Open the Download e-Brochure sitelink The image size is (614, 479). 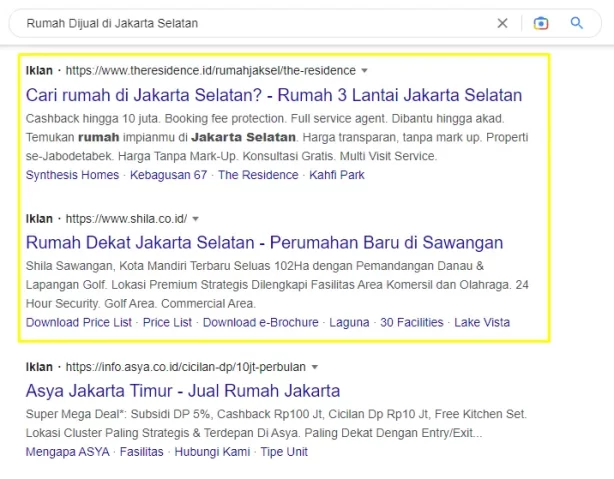tap(260, 323)
